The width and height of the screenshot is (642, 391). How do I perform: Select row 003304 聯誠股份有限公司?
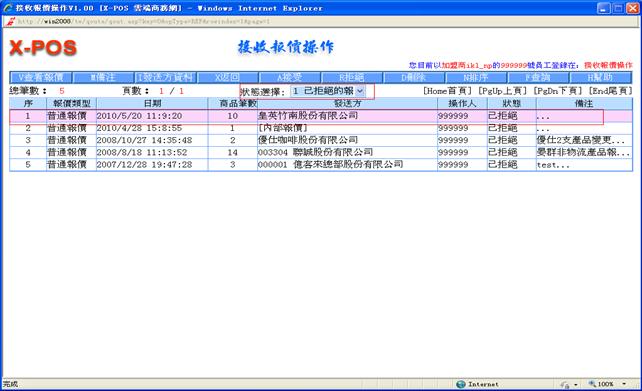[x=321, y=152]
